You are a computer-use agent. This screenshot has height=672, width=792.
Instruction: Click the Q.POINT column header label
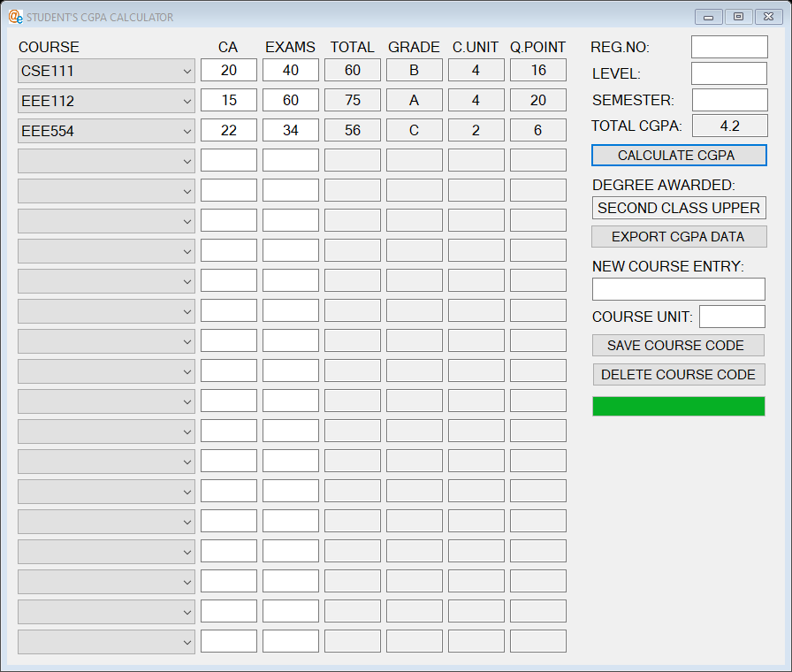coord(538,47)
